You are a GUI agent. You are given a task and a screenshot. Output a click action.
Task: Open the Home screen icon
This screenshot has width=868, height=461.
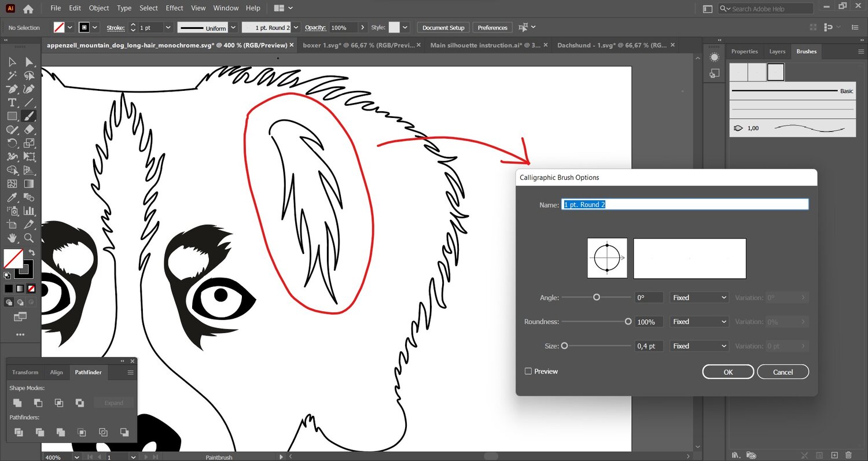coord(28,9)
